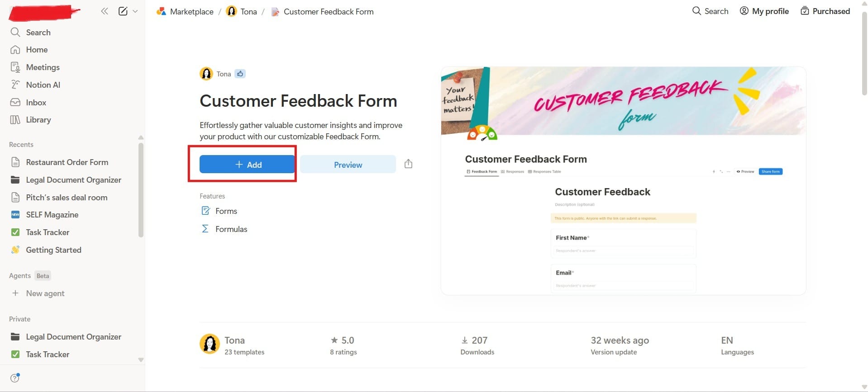This screenshot has height=392, width=868.
Task: Click the Preview button
Action: point(347,164)
